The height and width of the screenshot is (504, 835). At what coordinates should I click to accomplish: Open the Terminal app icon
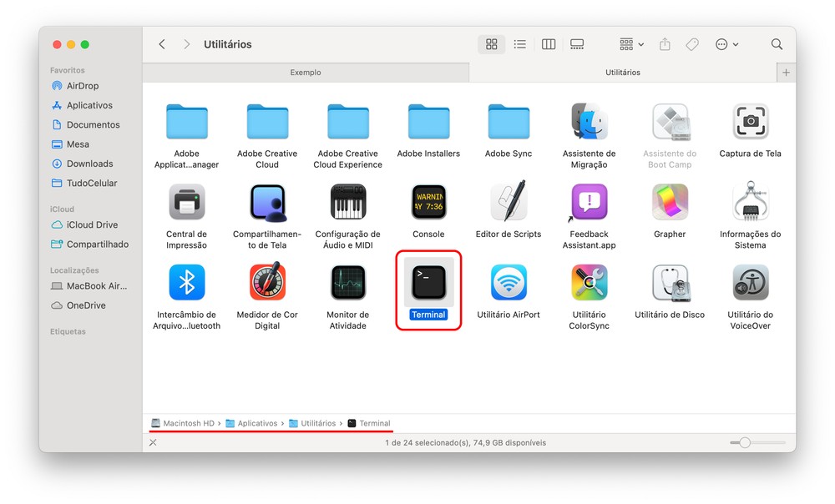(x=428, y=283)
